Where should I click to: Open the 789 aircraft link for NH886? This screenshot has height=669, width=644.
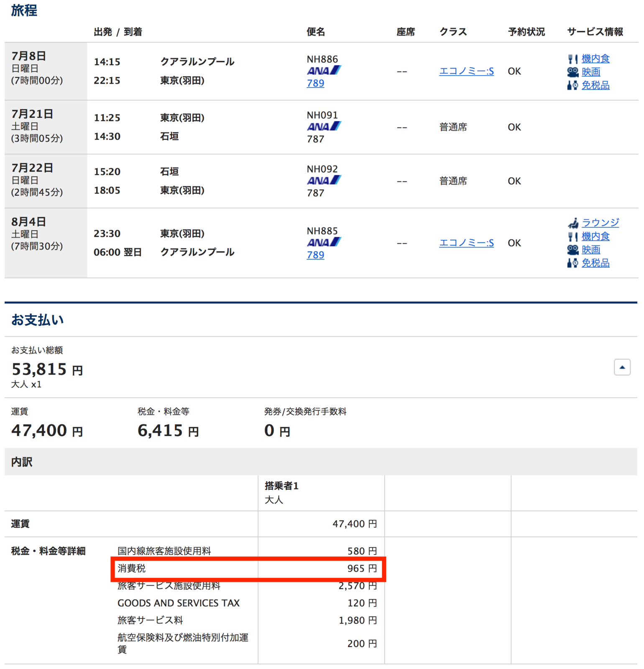click(x=315, y=83)
